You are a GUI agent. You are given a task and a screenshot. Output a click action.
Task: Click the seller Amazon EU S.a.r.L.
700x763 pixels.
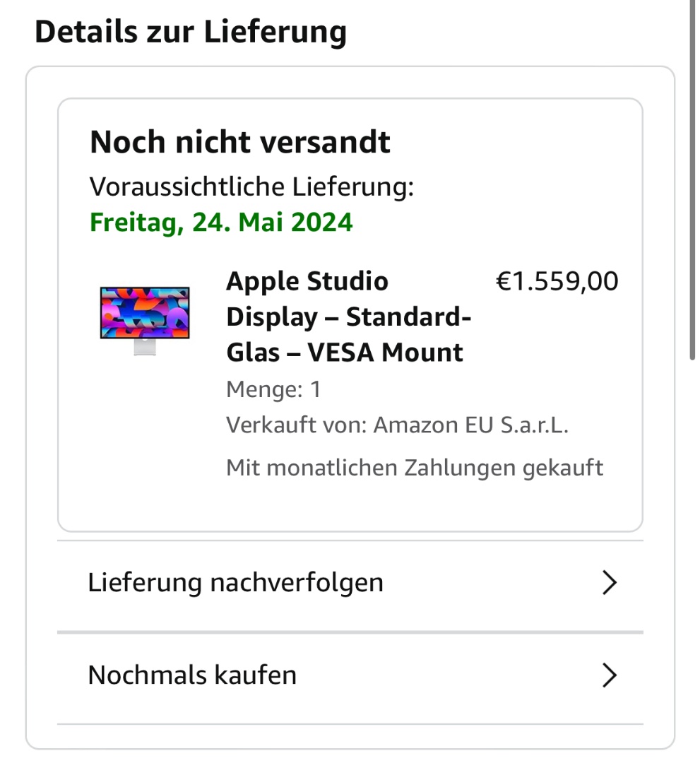coord(470,426)
